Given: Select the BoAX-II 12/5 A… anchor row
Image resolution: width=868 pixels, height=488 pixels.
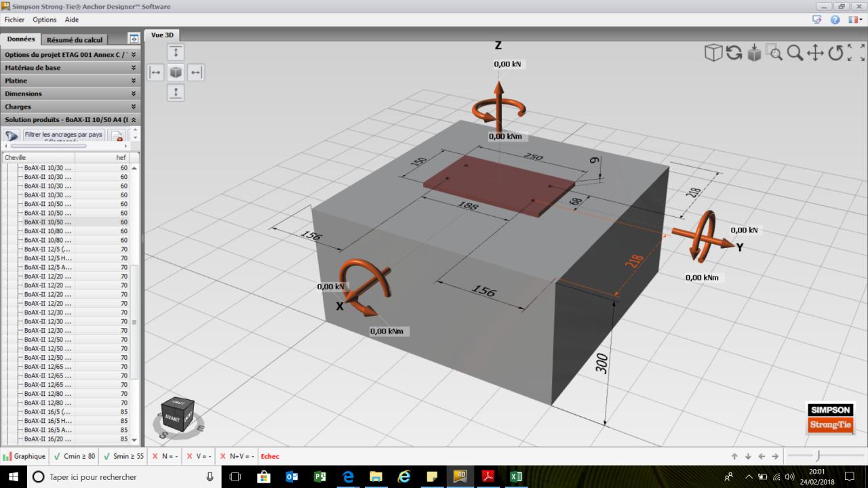Looking at the screenshot, I should [65, 267].
